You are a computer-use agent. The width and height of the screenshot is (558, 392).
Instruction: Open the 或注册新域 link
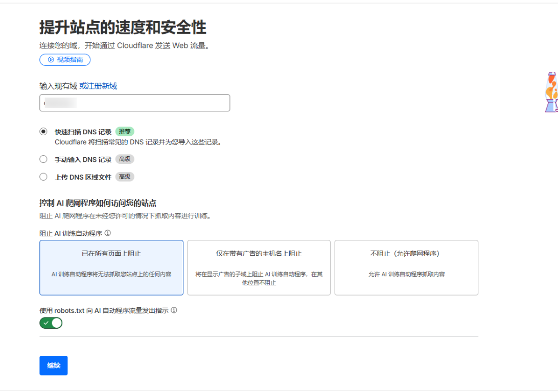(98, 86)
